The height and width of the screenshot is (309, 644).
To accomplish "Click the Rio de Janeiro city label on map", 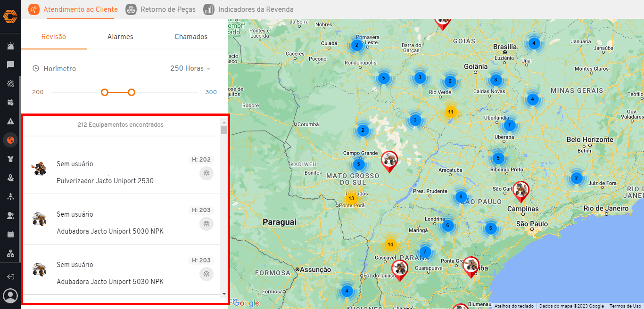I will [x=606, y=208].
